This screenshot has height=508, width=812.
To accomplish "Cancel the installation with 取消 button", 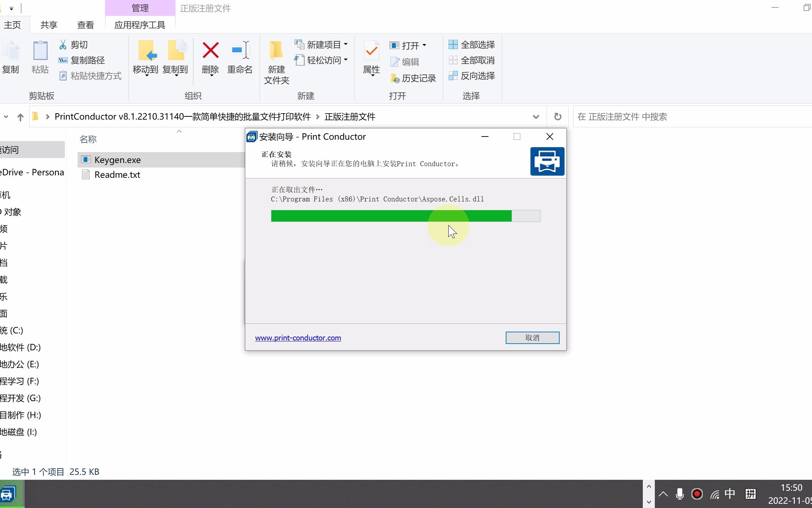I will [x=532, y=338].
